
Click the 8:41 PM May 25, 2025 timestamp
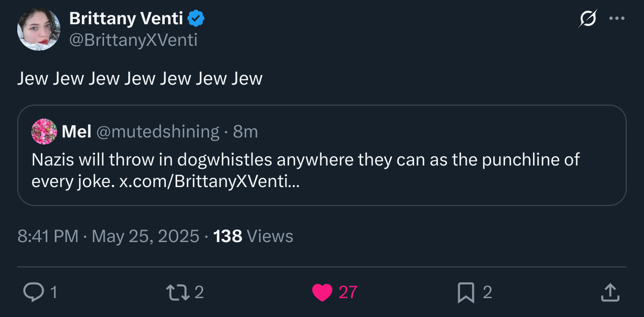pyautogui.click(x=108, y=237)
